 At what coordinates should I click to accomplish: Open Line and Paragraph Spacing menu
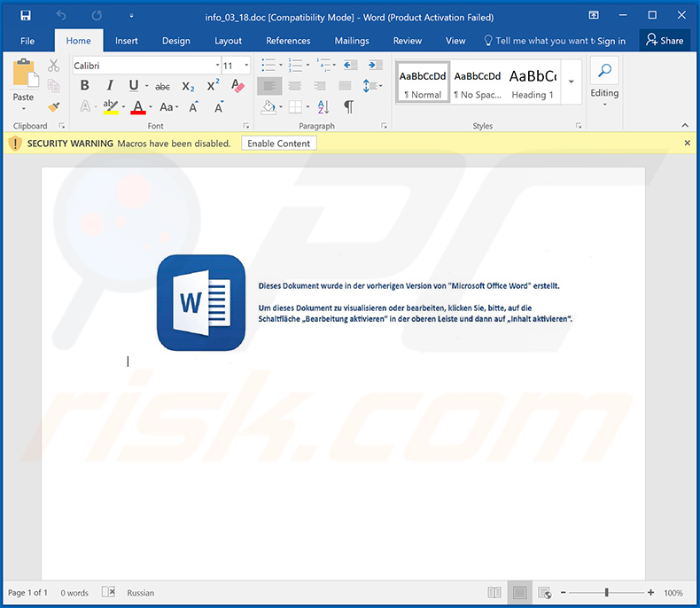[x=372, y=86]
